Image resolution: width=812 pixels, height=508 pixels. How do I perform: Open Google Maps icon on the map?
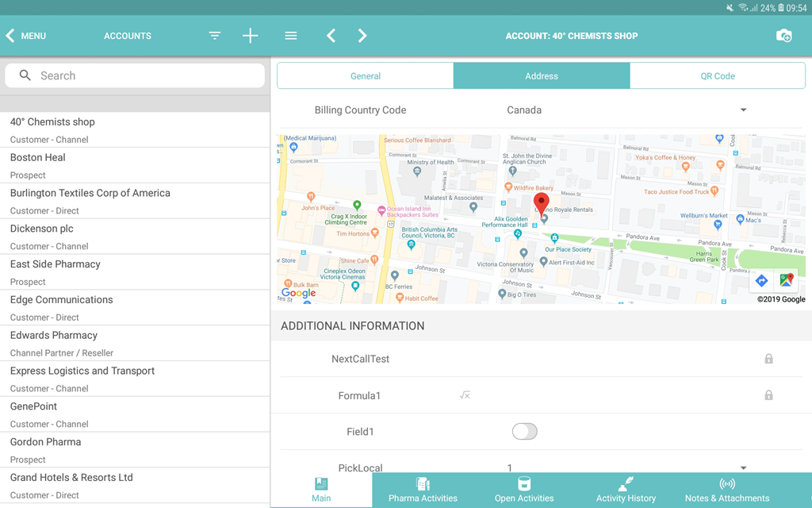[786, 280]
